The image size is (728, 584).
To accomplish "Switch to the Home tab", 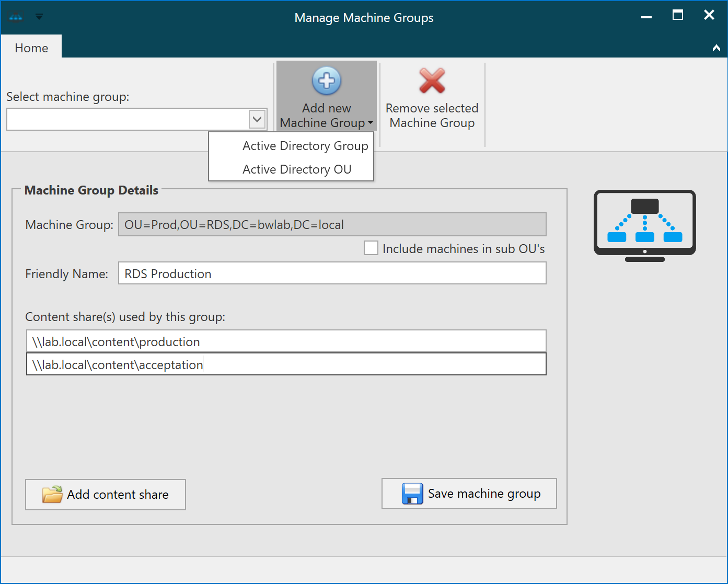I will [x=31, y=48].
